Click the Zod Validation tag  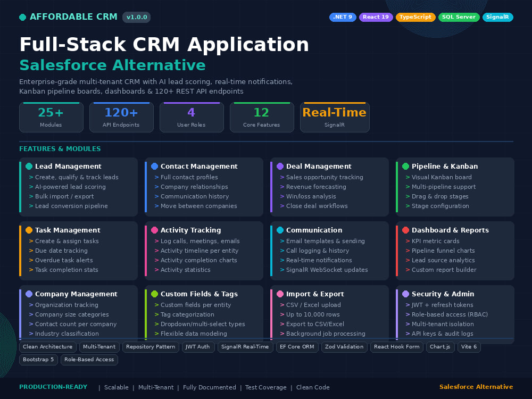344,347
